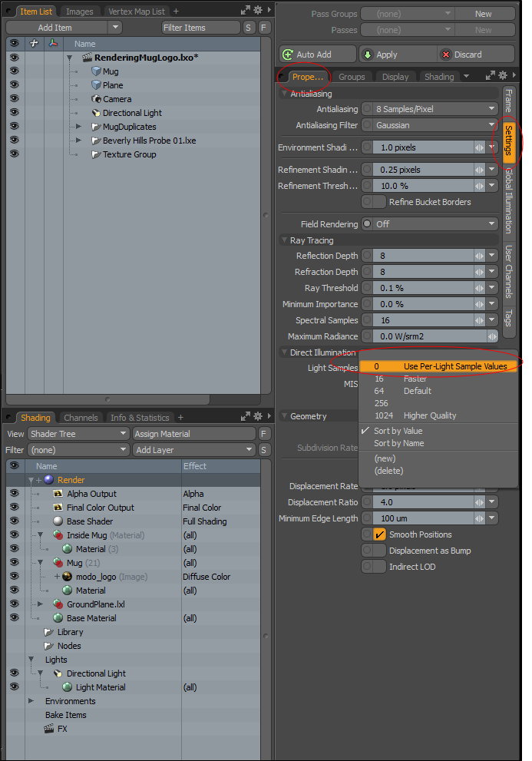Switch to the Channels tab
Image resolution: width=532 pixels, height=761 pixels.
[81, 418]
